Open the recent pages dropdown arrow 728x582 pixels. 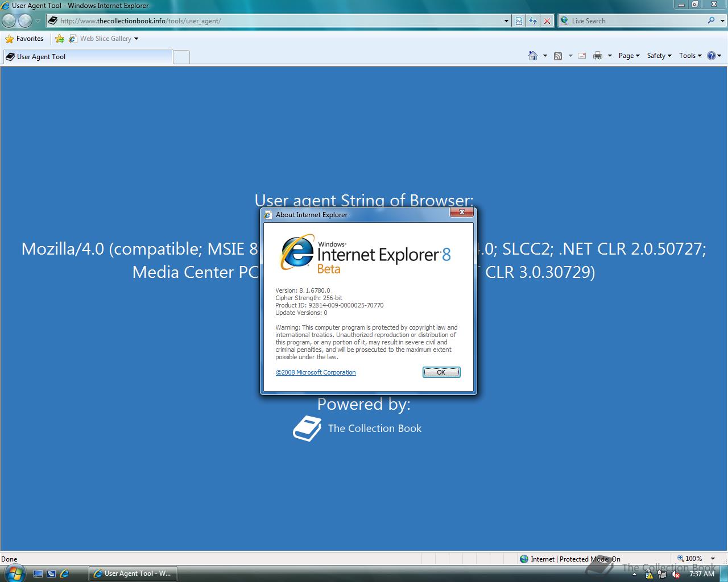click(x=38, y=21)
